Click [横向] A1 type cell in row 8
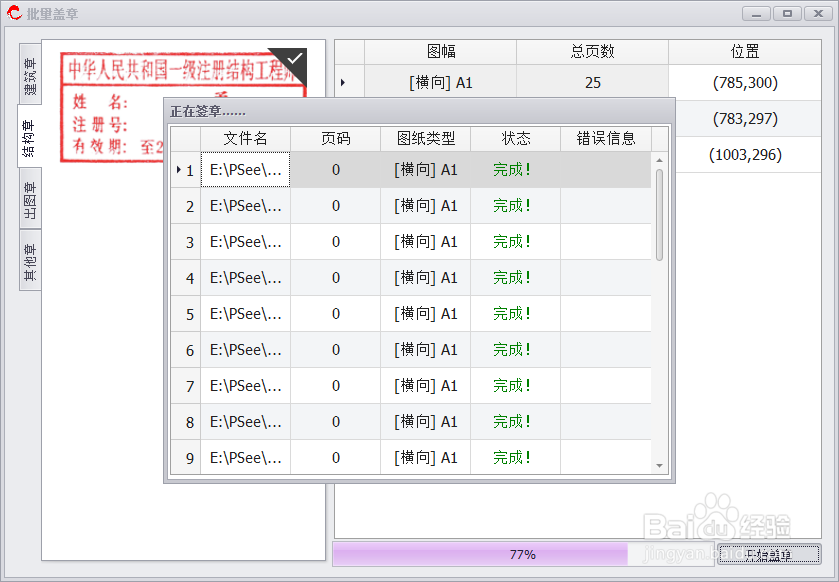 425,422
